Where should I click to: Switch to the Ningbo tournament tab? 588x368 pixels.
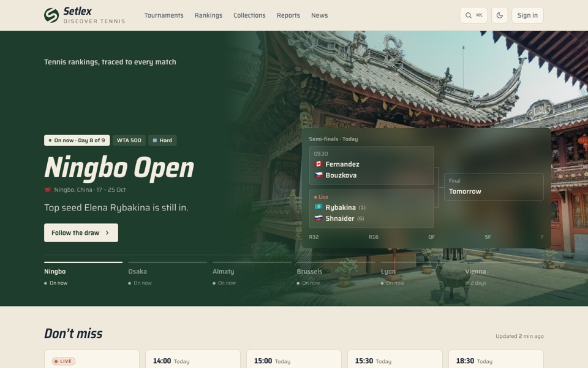pos(83,274)
